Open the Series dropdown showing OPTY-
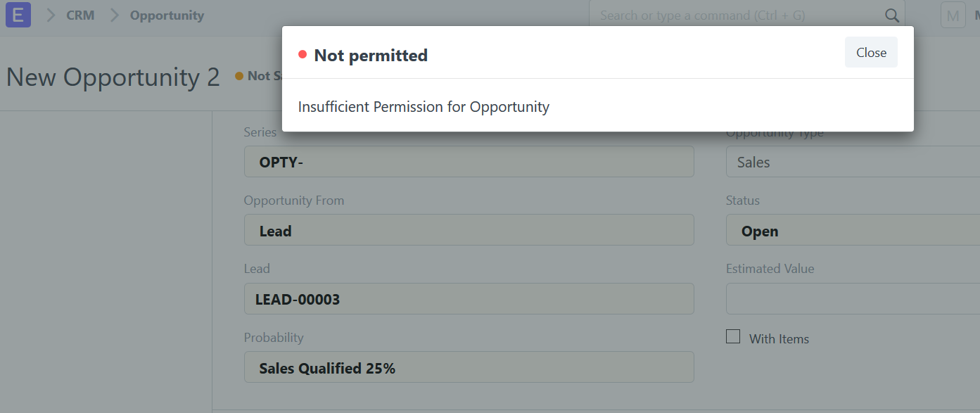 click(x=469, y=161)
